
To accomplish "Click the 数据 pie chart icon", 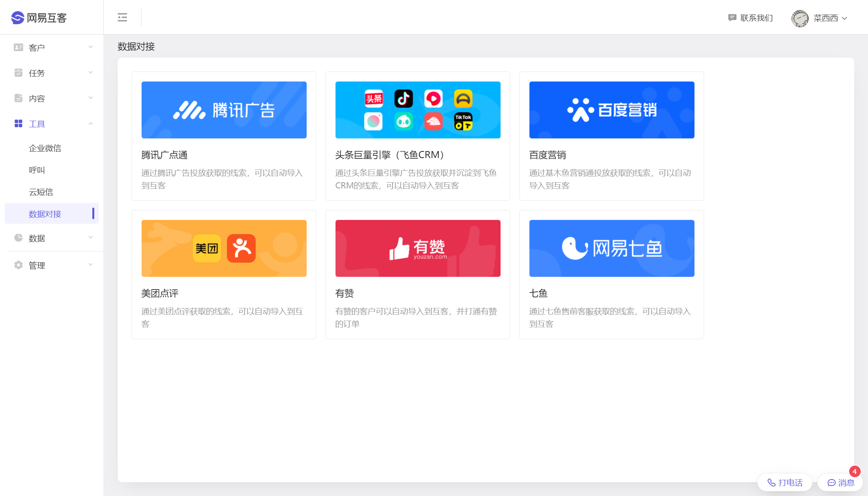I will [18, 238].
